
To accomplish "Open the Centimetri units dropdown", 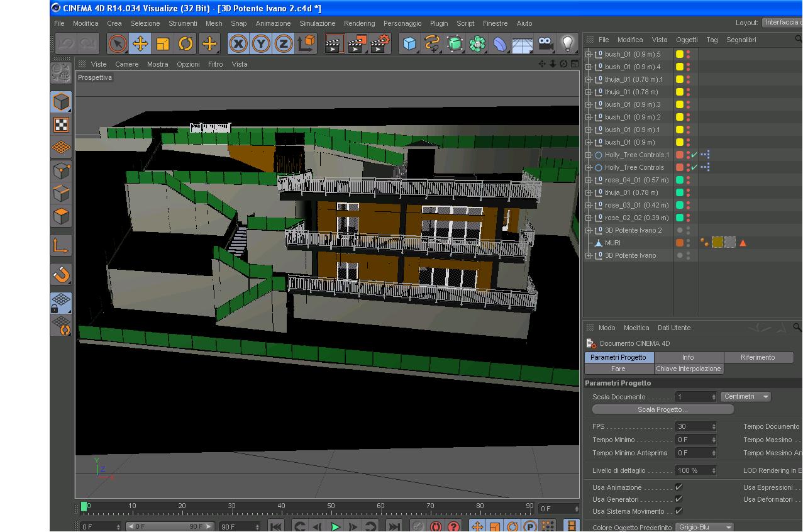I will coord(745,397).
